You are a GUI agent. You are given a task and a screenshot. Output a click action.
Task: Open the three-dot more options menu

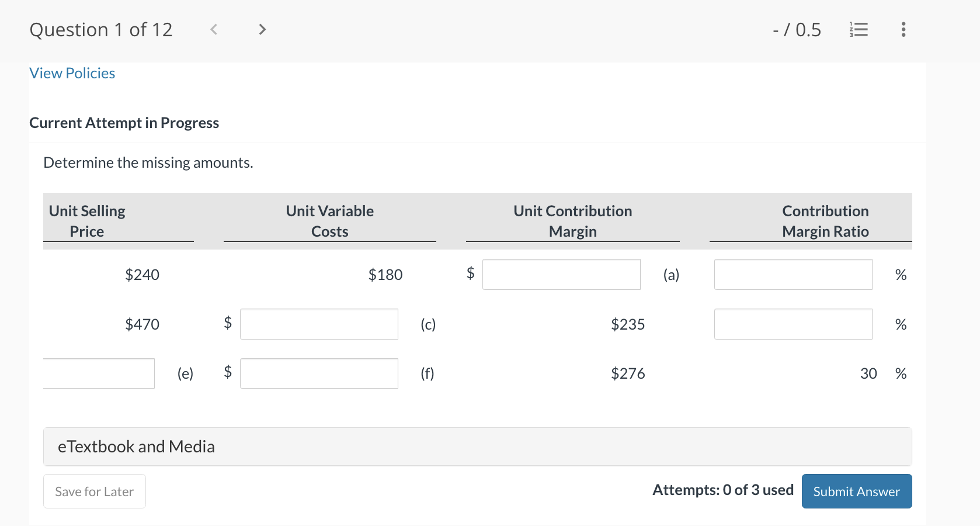tap(903, 29)
